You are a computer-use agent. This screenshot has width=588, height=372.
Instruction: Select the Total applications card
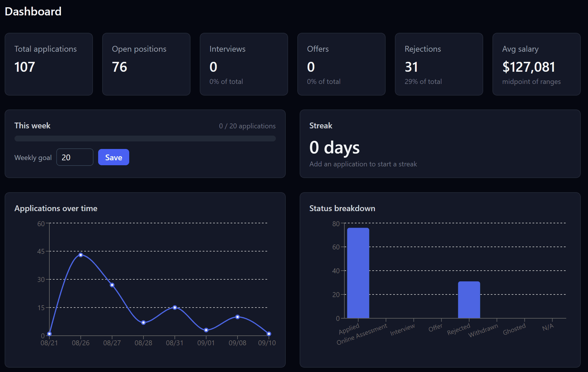click(49, 64)
